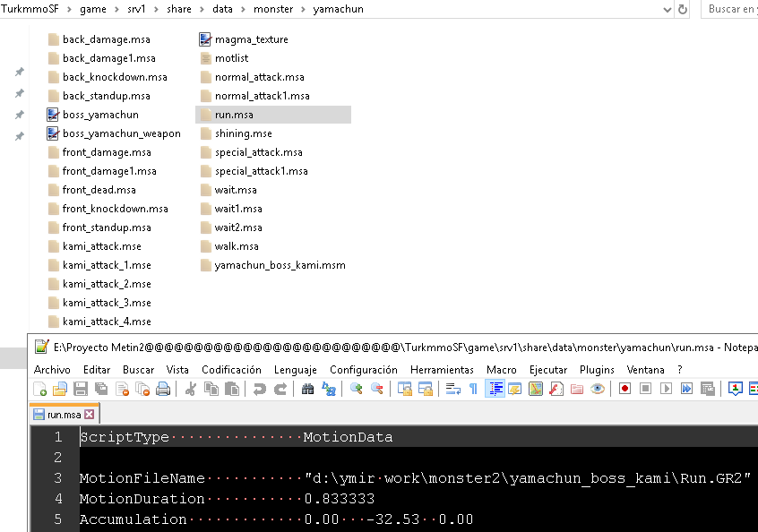Toggle file monitoring eye icon

pyautogui.click(x=598, y=389)
